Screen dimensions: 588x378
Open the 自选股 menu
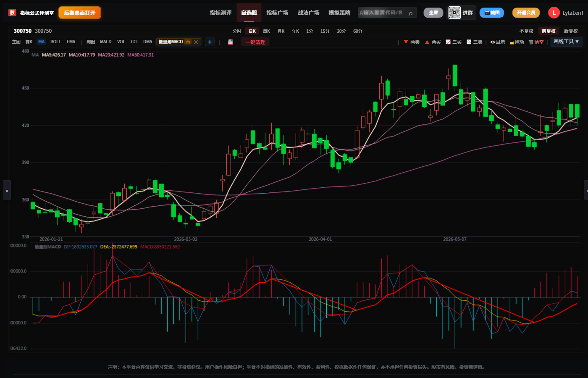(249, 13)
